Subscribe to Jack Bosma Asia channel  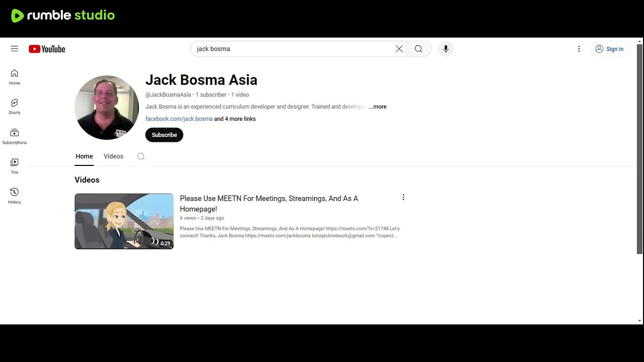(x=164, y=135)
